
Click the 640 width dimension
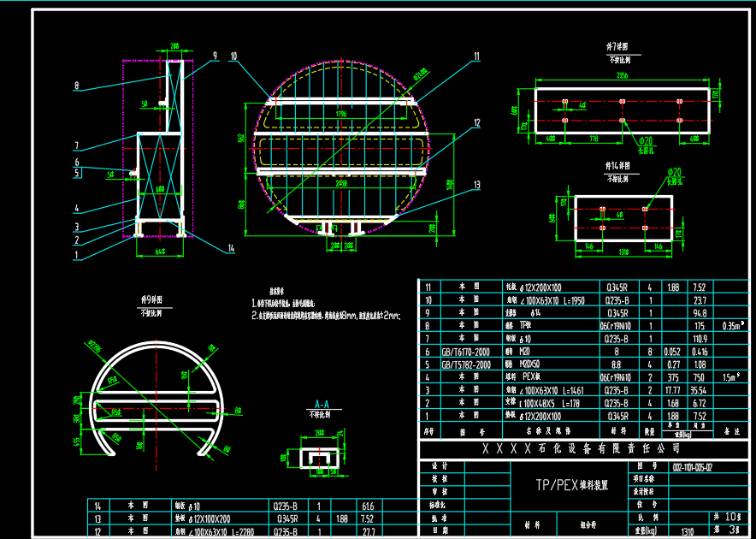[159, 252]
